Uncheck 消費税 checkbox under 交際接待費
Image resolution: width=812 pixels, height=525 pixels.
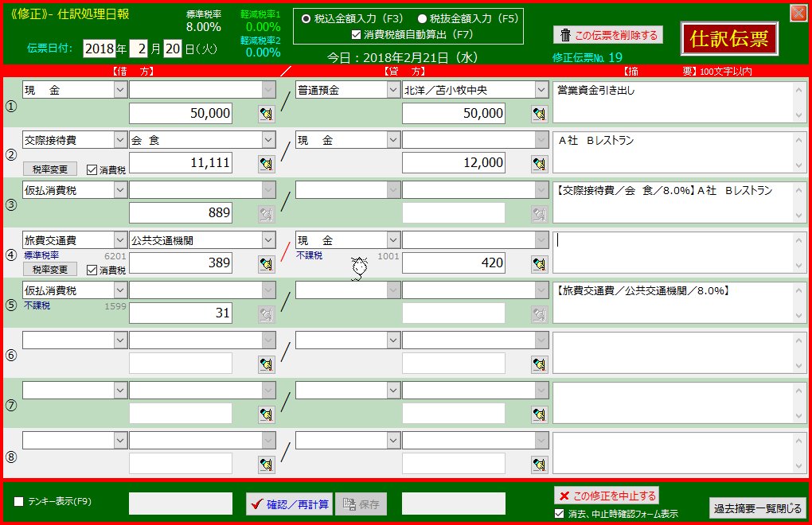coord(91,169)
